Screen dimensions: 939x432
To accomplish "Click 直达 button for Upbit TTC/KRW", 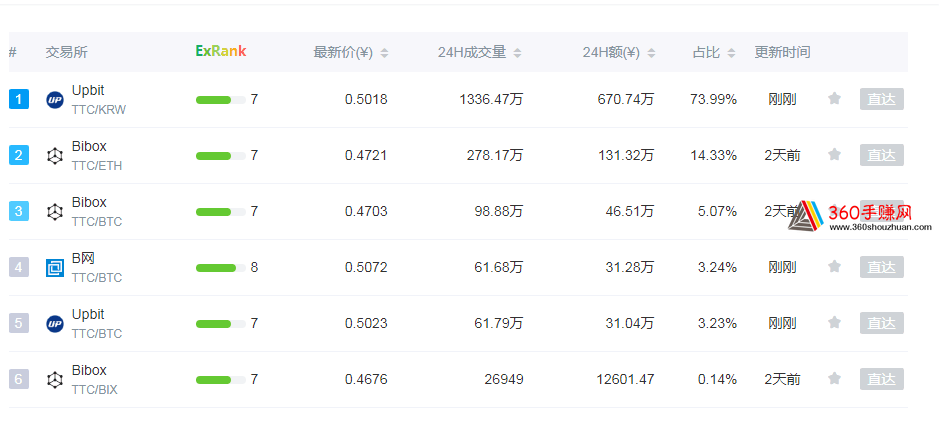I will pos(882,99).
